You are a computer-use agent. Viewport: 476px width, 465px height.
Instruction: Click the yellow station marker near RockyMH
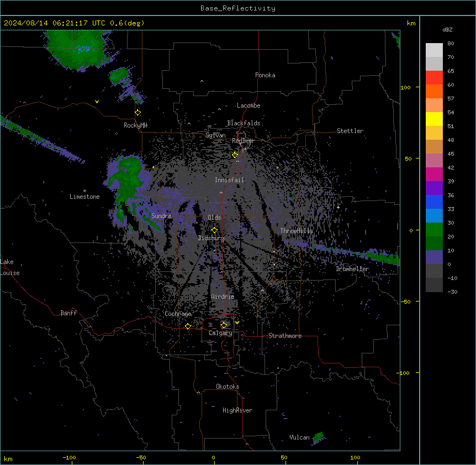click(138, 113)
